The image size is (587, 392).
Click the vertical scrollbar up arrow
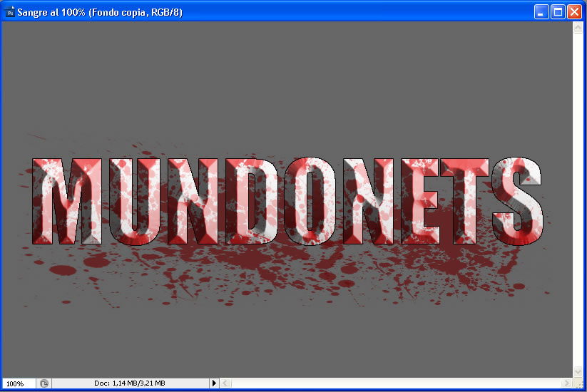coord(578,27)
